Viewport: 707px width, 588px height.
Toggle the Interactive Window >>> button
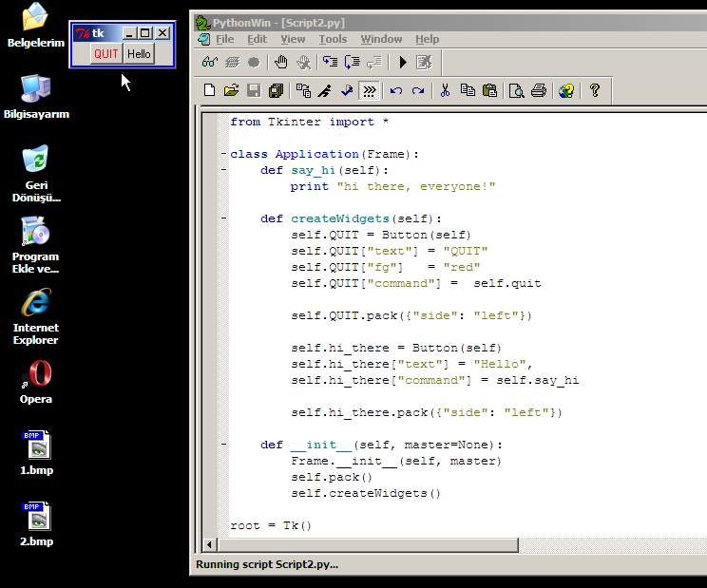click(x=370, y=90)
